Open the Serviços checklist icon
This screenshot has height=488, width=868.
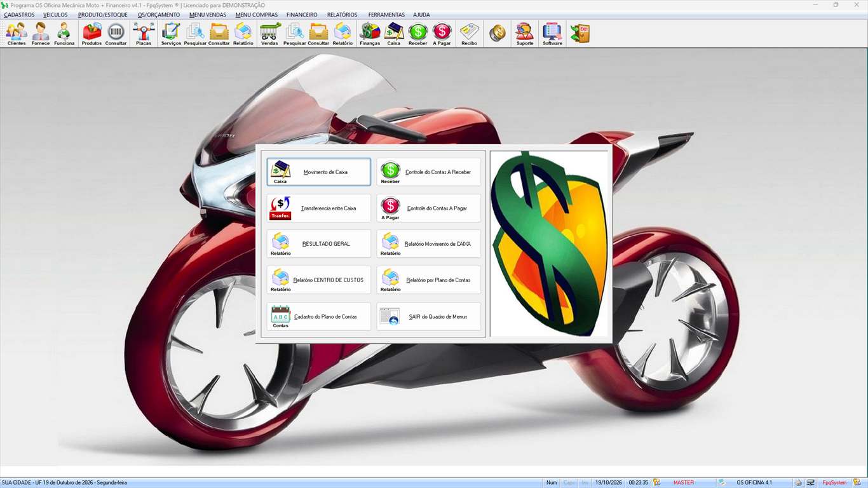point(171,34)
